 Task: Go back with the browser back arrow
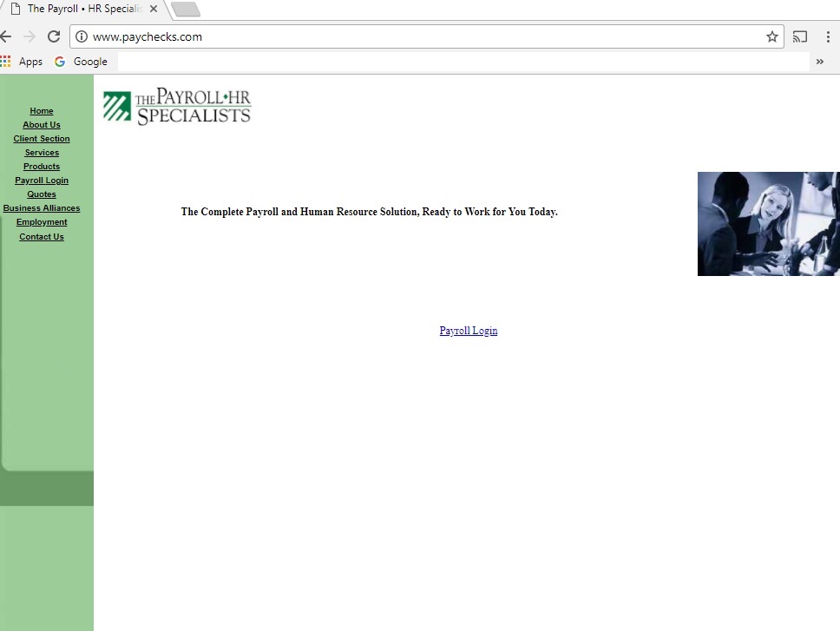(5, 36)
